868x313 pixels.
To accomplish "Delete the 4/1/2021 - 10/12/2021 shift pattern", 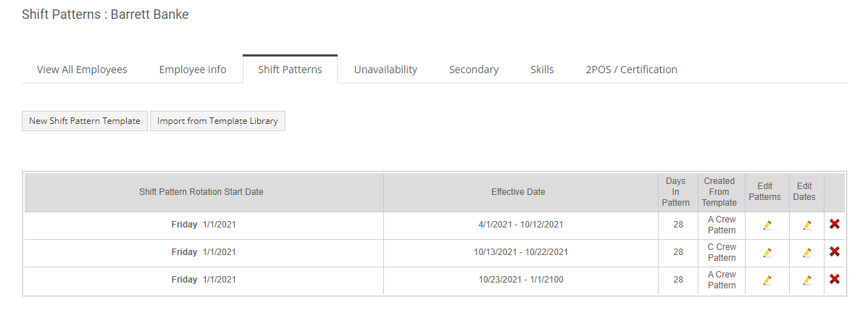I will [834, 224].
